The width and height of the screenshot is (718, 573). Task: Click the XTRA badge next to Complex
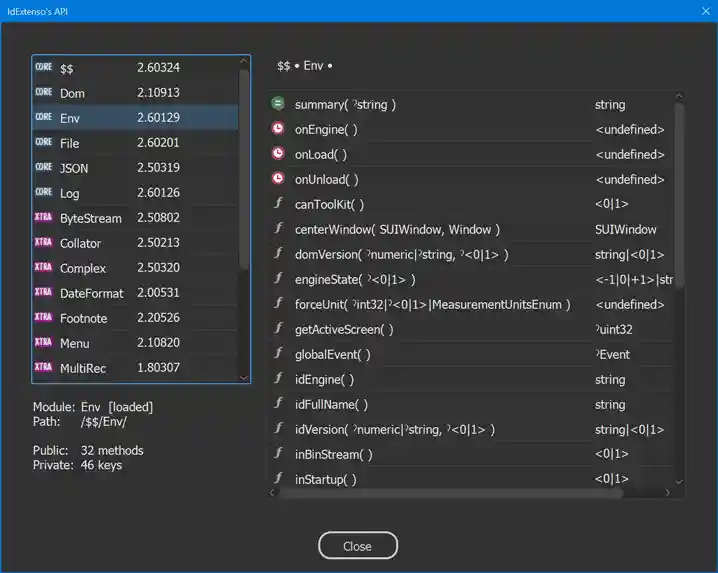[x=44, y=267]
